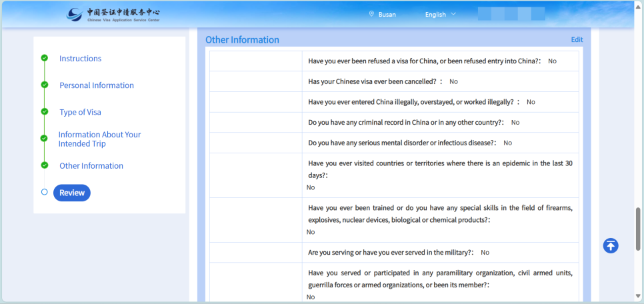Click green checkmark next to Intended Trip step
This screenshot has width=644, height=304.
(45, 139)
